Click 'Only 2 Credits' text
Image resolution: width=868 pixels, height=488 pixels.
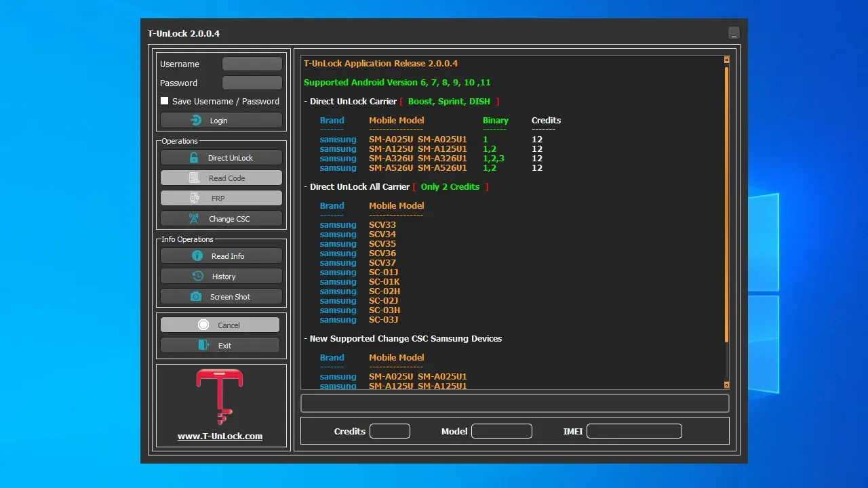tap(450, 186)
